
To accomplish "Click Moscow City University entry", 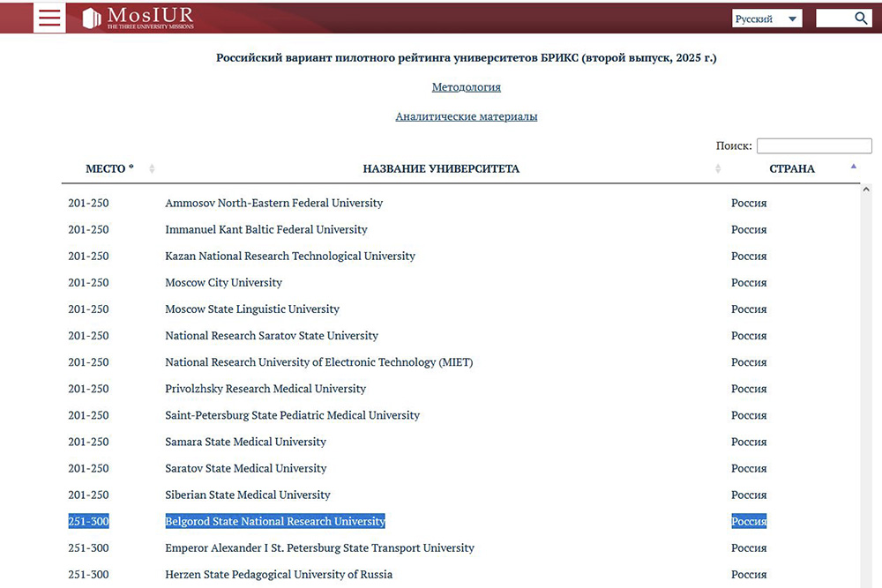I will tap(223, 283).
